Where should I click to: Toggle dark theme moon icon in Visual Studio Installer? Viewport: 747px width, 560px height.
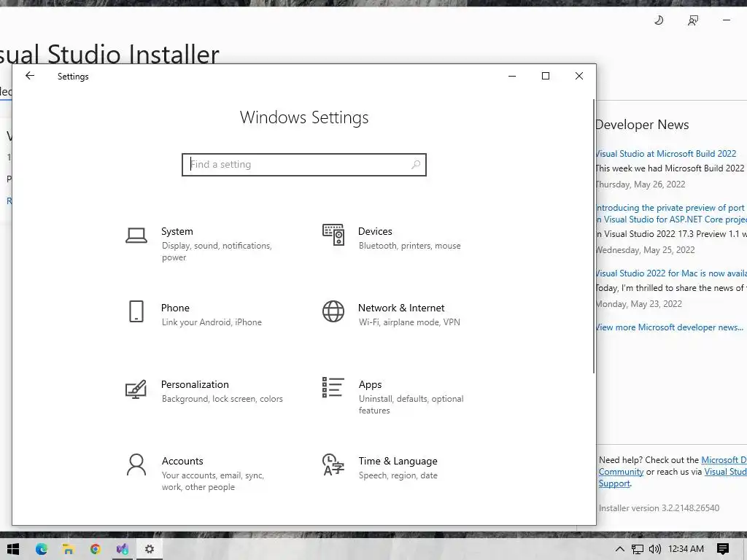tap(659, 20)
